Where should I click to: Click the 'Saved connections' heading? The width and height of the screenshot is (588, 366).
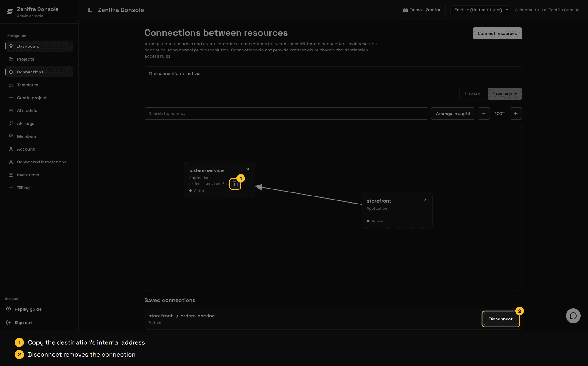(170, 300)
